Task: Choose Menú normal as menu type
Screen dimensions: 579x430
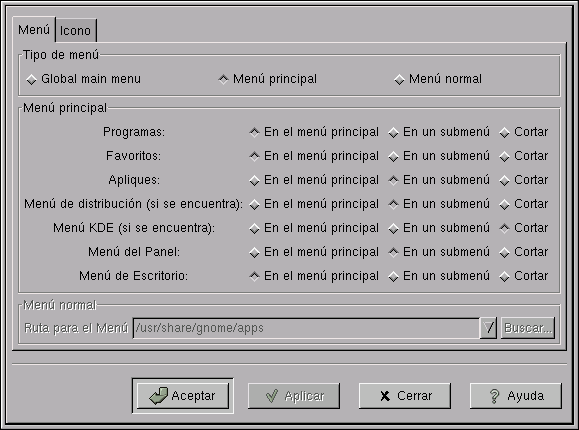Action: [399, 79]
